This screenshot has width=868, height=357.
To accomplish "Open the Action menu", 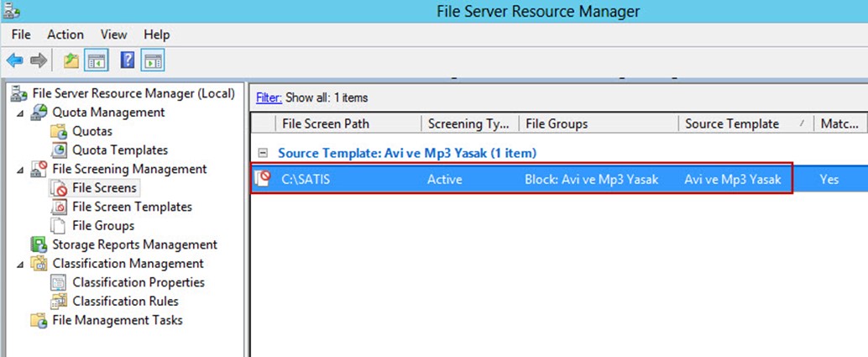I will (65, 34).
